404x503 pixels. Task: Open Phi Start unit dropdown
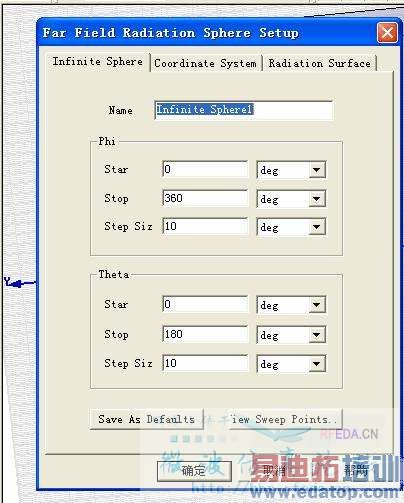pyautogui.click(x=291, y=170)
